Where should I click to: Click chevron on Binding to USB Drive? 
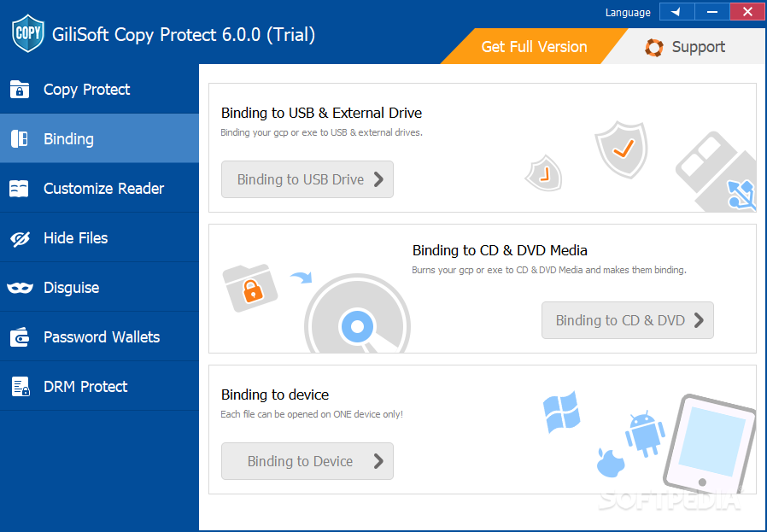coord(378,179)
